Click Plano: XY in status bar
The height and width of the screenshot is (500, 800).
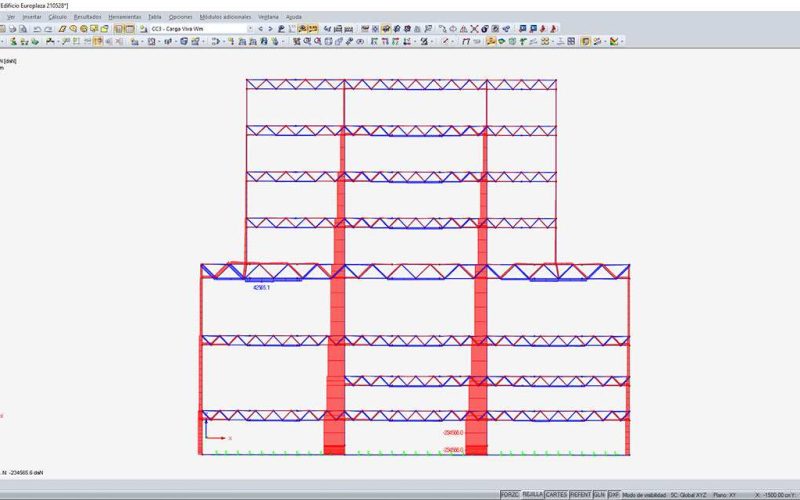coord(724,495)
